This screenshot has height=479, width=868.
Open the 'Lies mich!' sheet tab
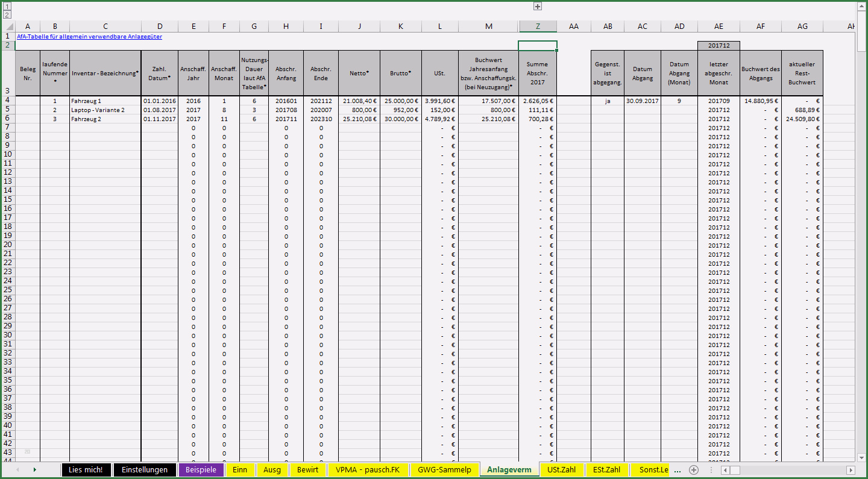coord(86,470)
